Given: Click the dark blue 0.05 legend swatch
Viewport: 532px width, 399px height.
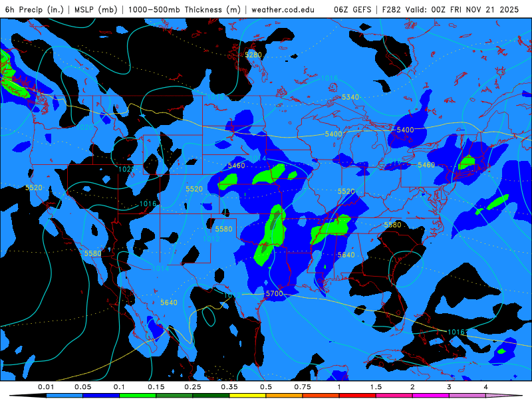Looking at the screenshot, I should 101,396.
